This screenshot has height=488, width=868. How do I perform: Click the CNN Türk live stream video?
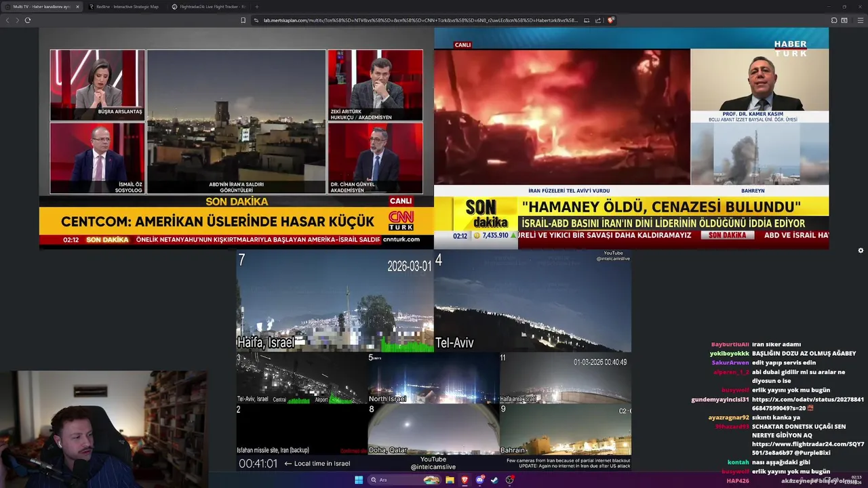pyautogui.click(x=236, y=138)
